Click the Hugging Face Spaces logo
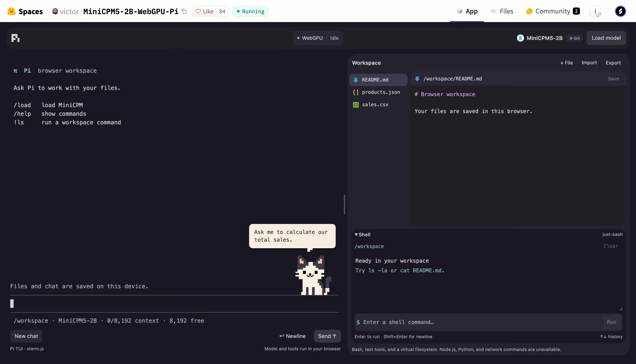Screen dimensions: 636x364 pos(11,11)
